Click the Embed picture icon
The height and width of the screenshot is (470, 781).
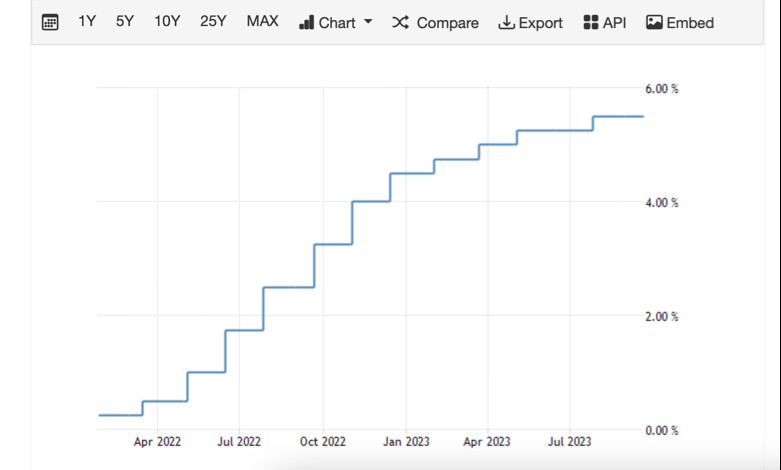[654, 22]
